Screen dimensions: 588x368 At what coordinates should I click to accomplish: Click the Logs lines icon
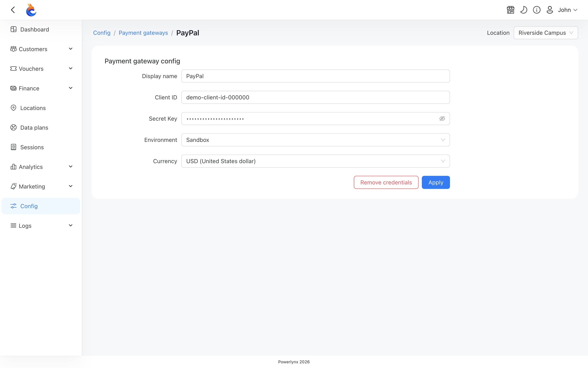click(13, 226)
